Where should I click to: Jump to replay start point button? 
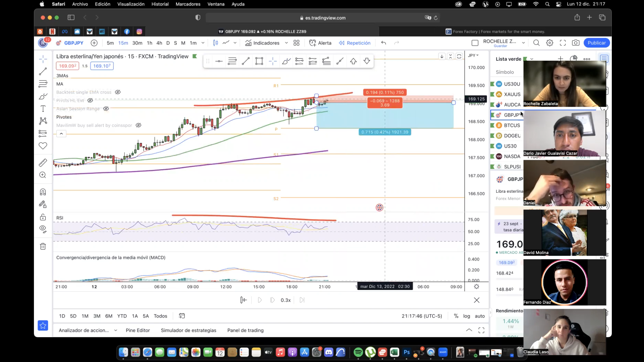[x=244, y=300]
